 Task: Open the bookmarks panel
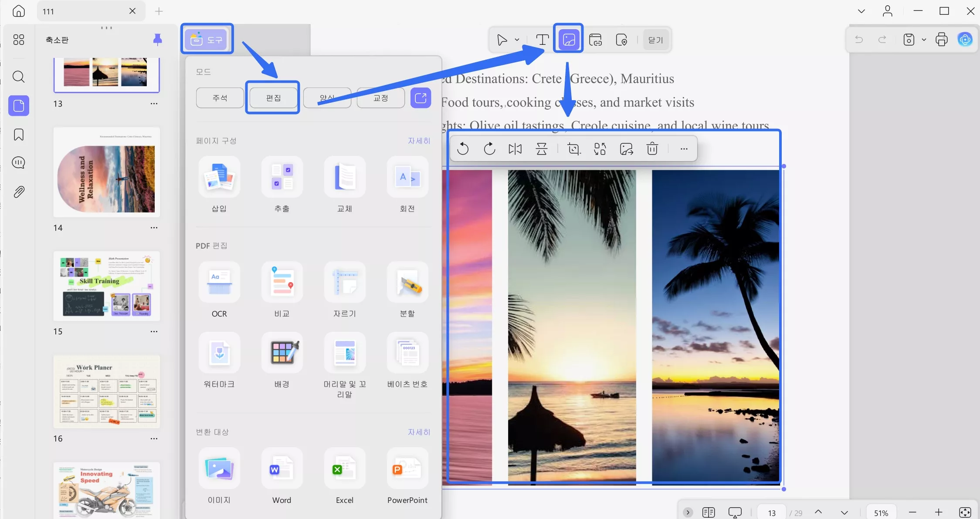(19, 135)
